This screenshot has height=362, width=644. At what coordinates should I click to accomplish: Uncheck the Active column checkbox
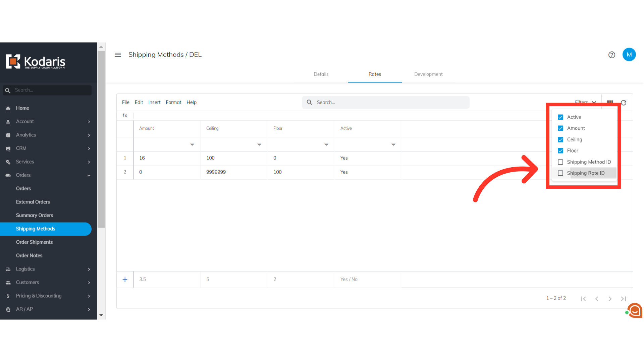point(560,117)
